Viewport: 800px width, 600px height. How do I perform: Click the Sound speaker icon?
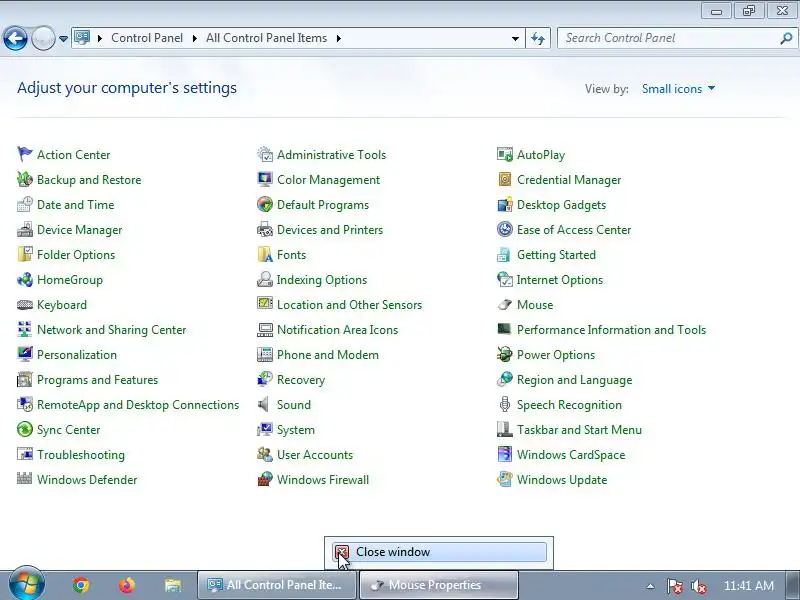coord(264,404)
